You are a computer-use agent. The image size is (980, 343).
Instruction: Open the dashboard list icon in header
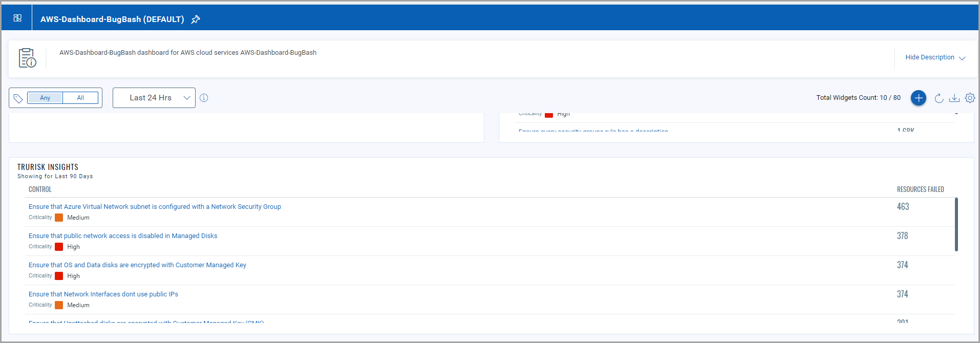point(17,18)
